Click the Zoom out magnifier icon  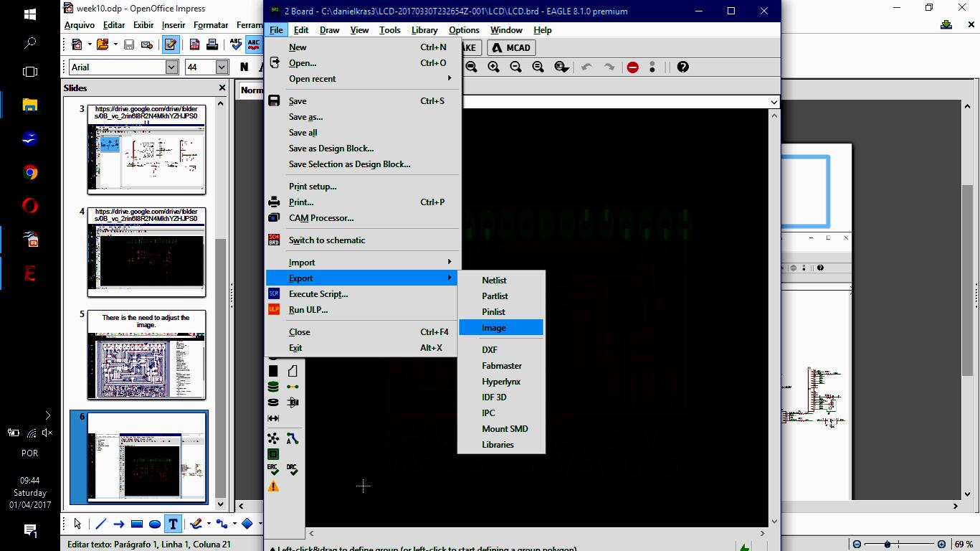pyautogui.click(x=515, y=67)
